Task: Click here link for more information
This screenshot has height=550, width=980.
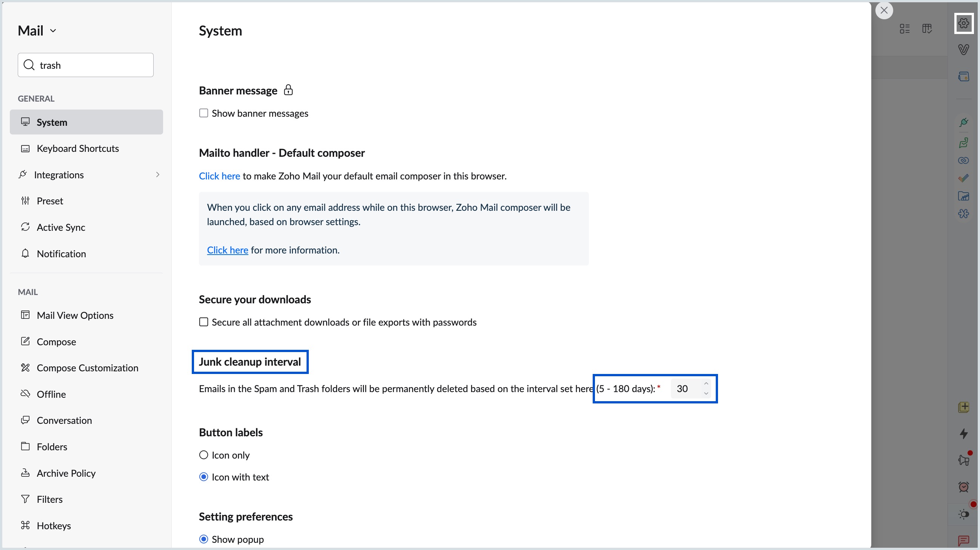Action: point(228,250)
